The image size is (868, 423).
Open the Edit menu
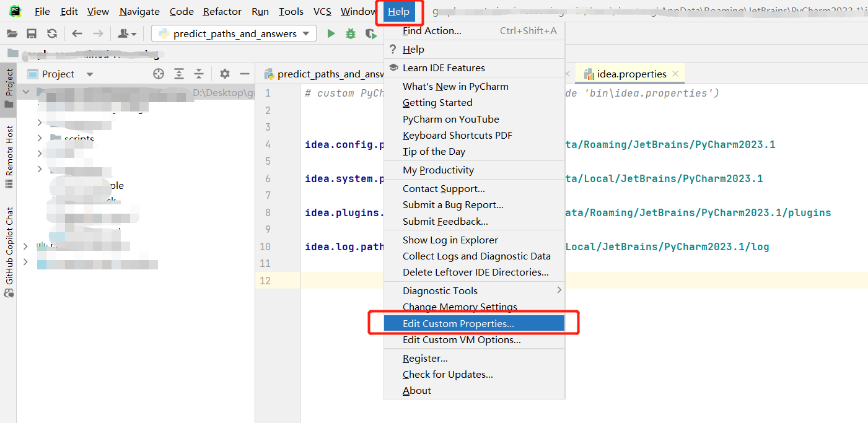(69, 11)
